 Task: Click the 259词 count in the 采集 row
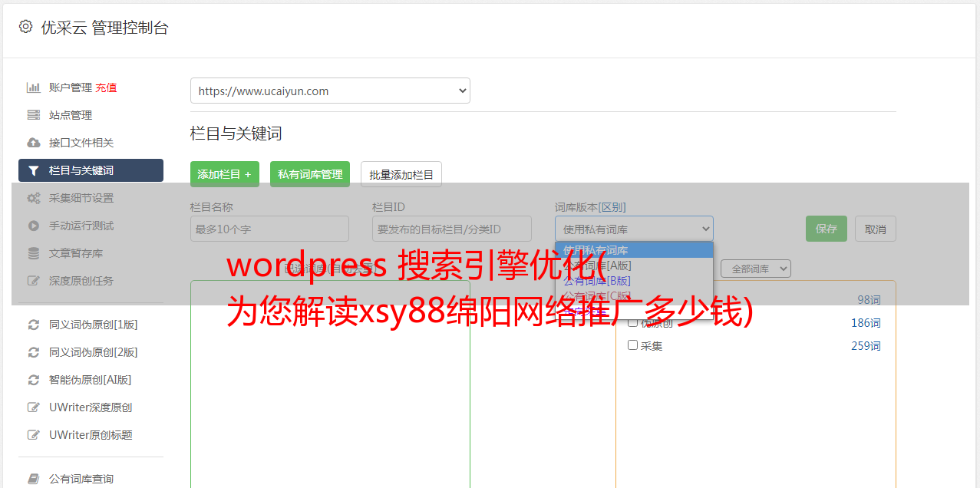tap(866, 346)
